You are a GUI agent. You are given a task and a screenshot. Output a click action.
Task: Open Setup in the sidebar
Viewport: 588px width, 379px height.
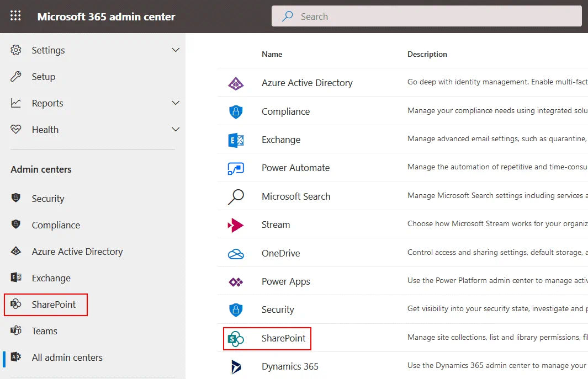click(43, 77)
